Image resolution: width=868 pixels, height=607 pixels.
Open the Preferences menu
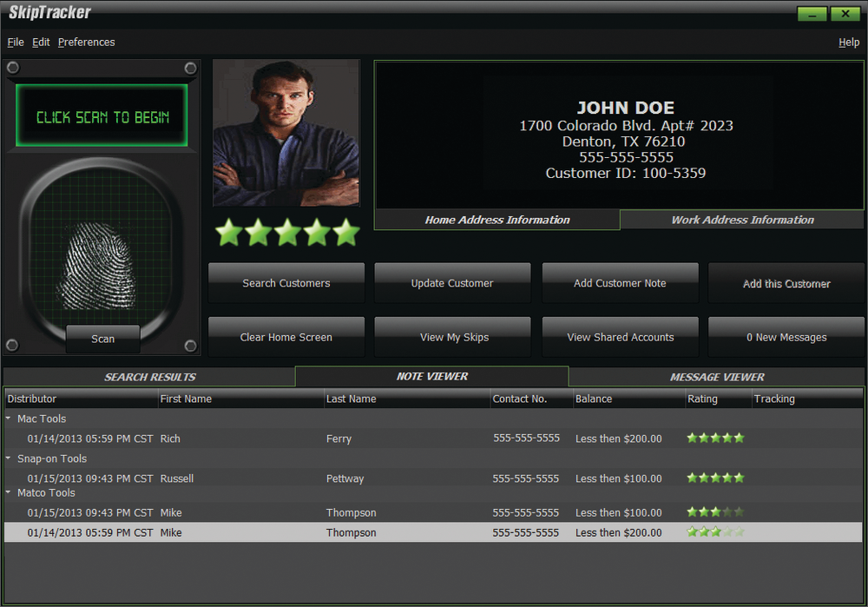(x=86, y=42)
